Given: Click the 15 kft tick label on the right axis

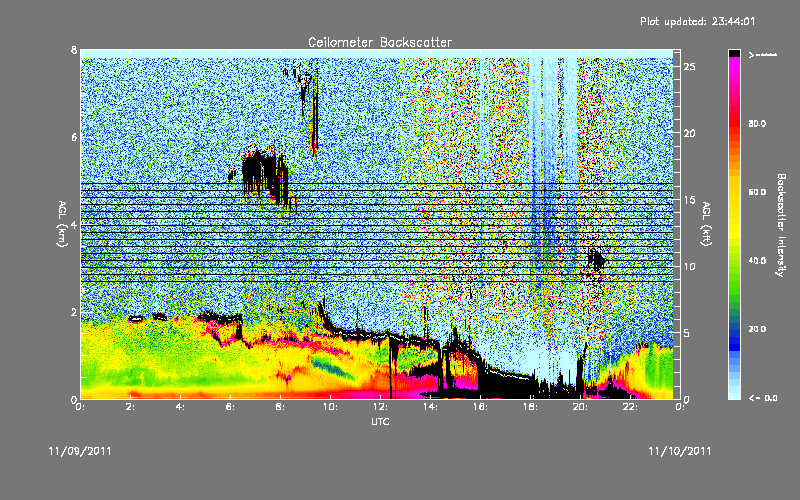Looking at the screenshot, I should [x=689, y=200].
